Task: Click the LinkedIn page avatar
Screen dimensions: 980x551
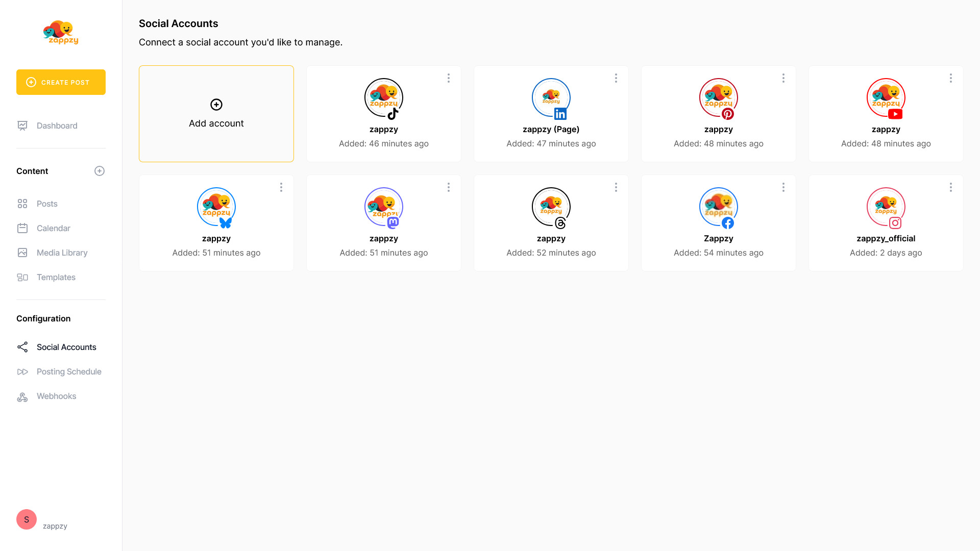Action: tap(551, 97)
